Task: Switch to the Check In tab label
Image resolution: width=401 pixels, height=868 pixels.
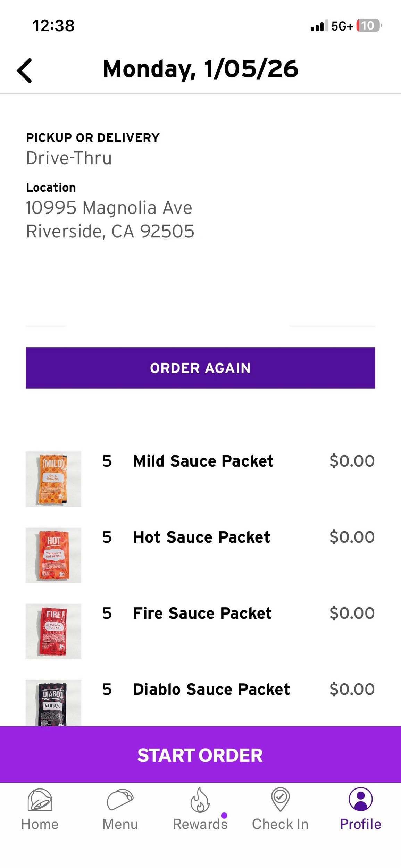Action: 280,824
